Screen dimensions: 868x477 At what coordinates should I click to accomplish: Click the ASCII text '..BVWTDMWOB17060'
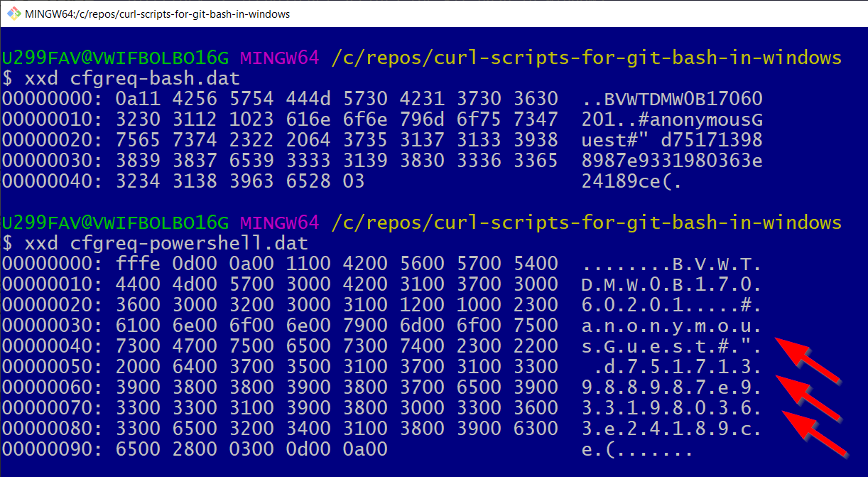coord(672,99)
